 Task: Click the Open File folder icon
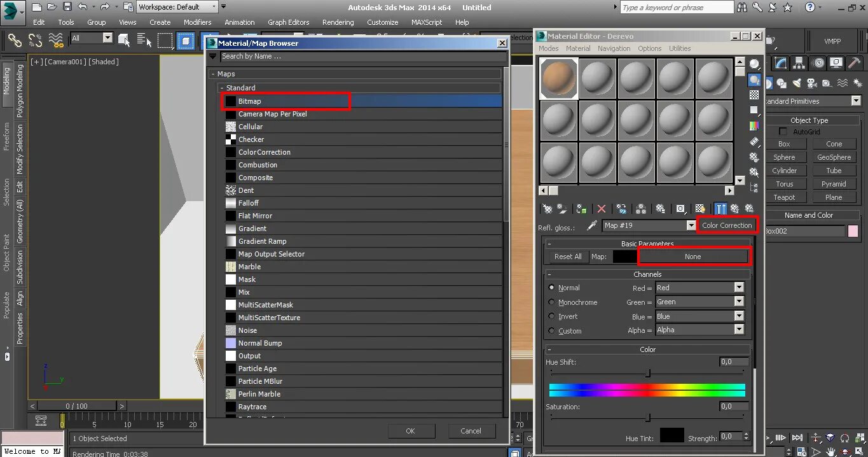pos(52,7)
